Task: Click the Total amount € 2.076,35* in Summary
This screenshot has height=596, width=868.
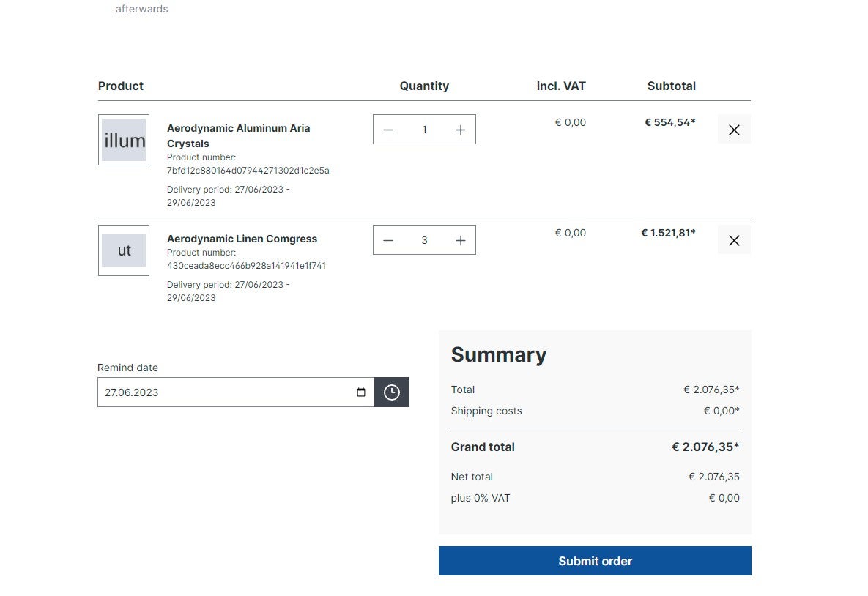Action: point(711,390)
